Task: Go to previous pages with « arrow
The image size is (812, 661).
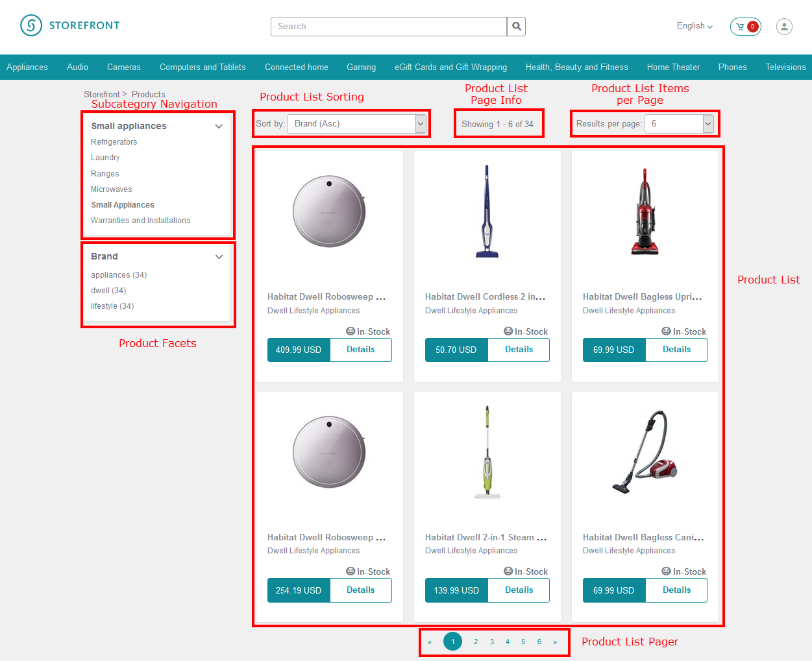Action: click(x=430, y=642)
